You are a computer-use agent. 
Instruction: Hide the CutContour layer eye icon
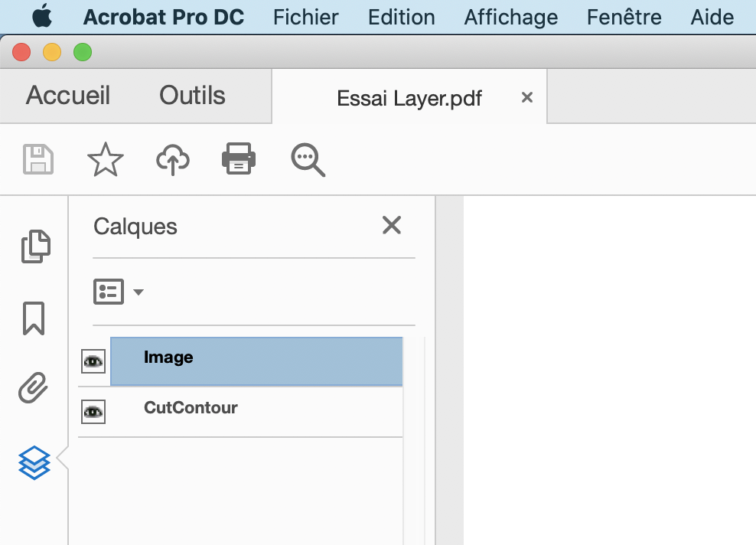click(93, 412)
